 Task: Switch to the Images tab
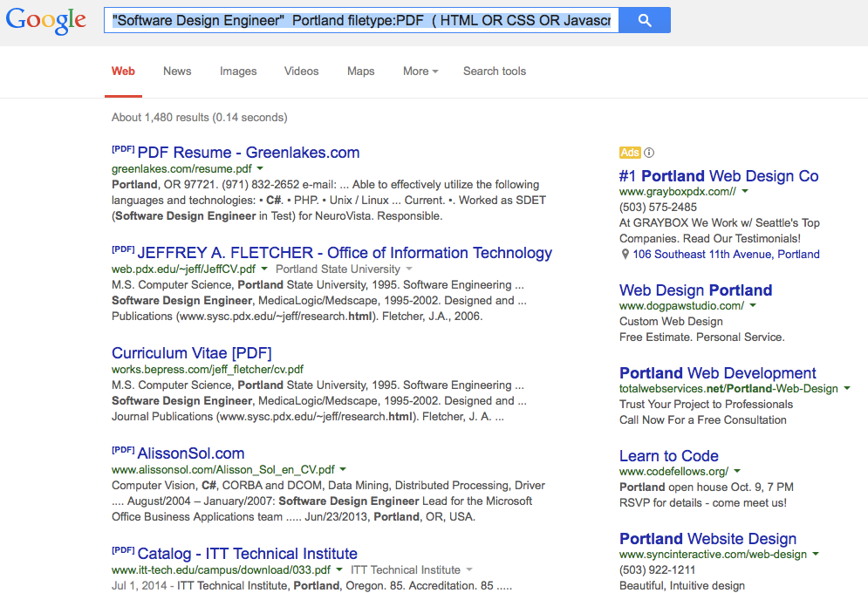click(238, 72)
